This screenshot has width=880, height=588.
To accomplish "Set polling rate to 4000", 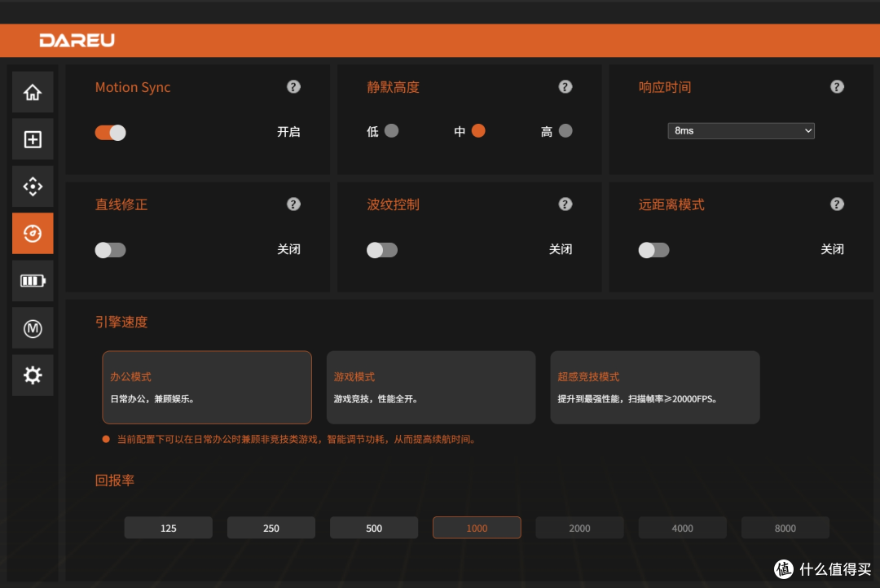I will [x=683, y=528].
